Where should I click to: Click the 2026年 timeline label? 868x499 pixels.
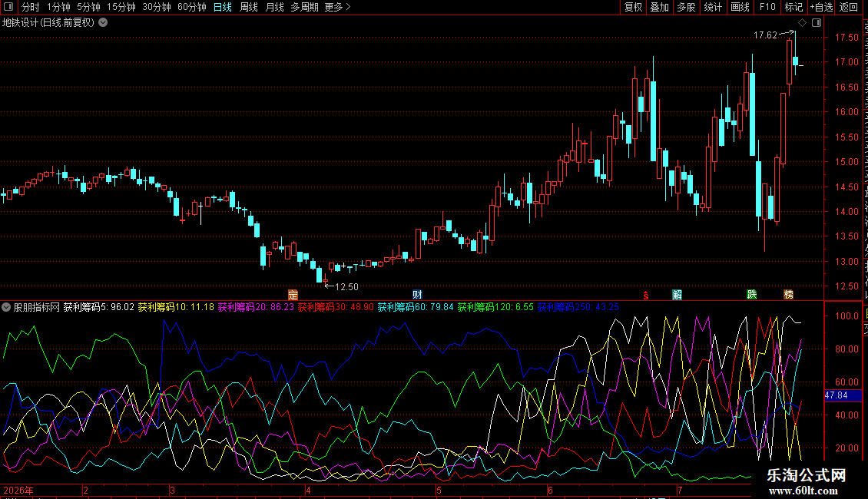[x=18, y=490]
